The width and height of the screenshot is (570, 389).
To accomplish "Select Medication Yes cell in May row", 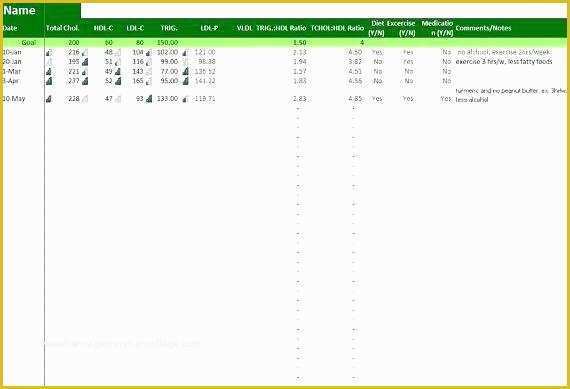I will 446,99.
